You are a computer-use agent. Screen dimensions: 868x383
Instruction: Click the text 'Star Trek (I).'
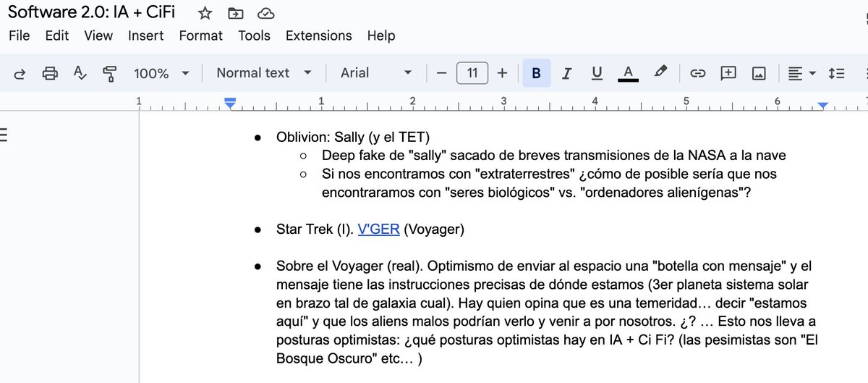(315, 230)
